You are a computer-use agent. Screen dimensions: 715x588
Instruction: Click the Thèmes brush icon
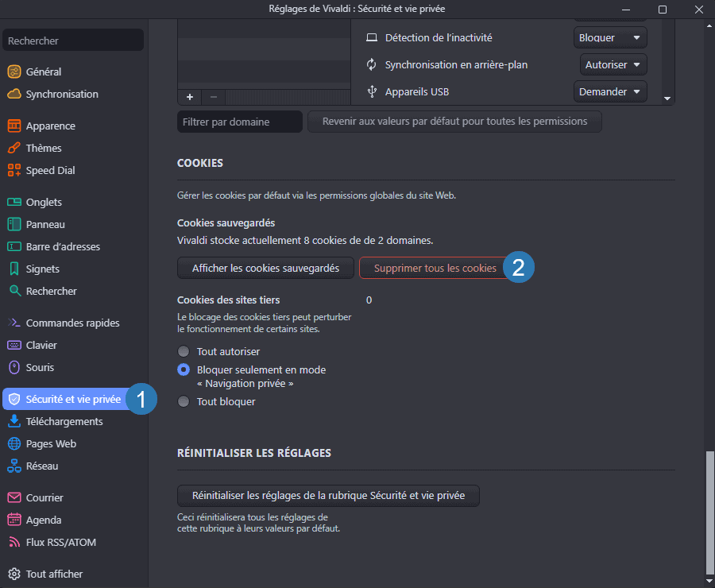point(14,148)
